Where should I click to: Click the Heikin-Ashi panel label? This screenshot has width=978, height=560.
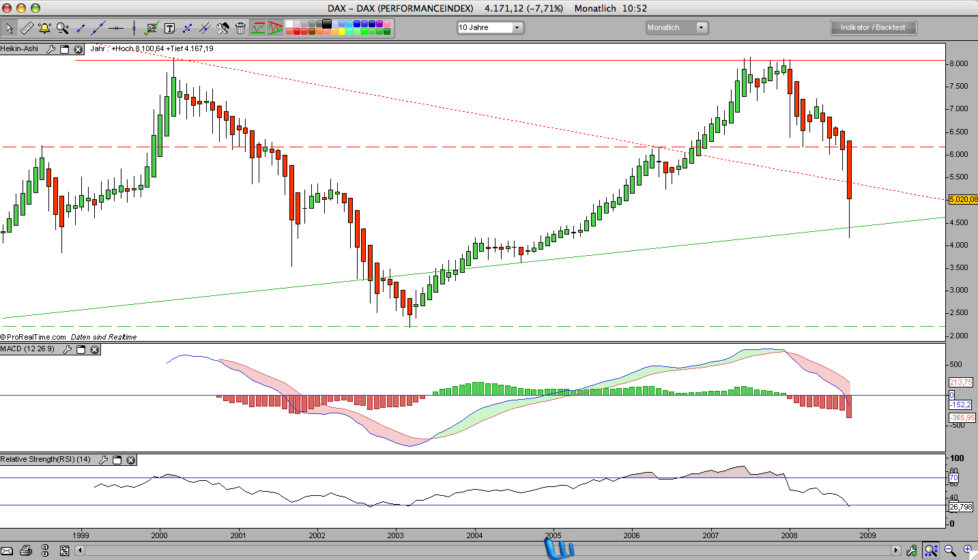pos(19,49)
